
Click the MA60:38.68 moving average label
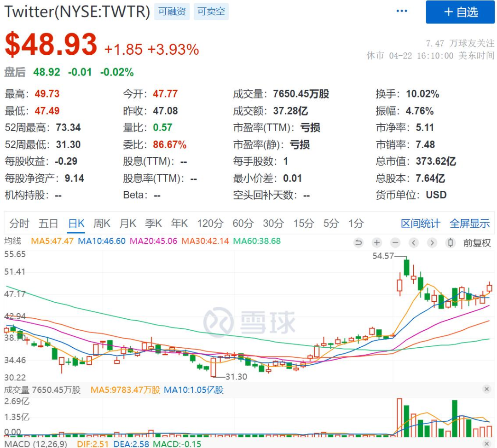(257, 241)
